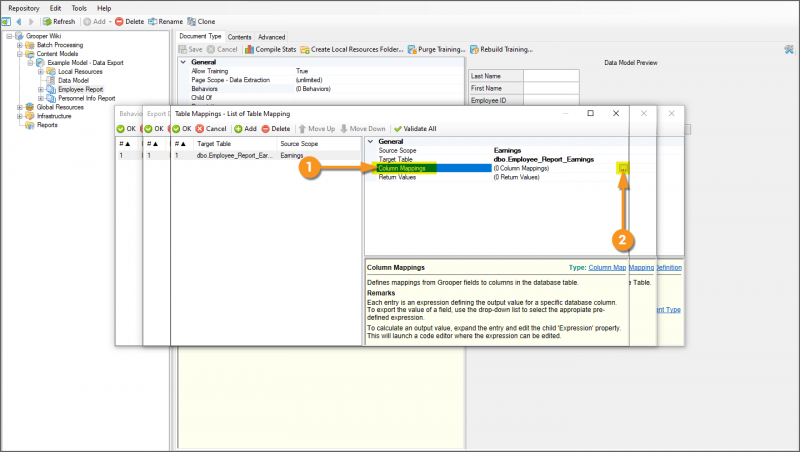
Task: Switch to the Advanced tab
Action: [271, 37]
